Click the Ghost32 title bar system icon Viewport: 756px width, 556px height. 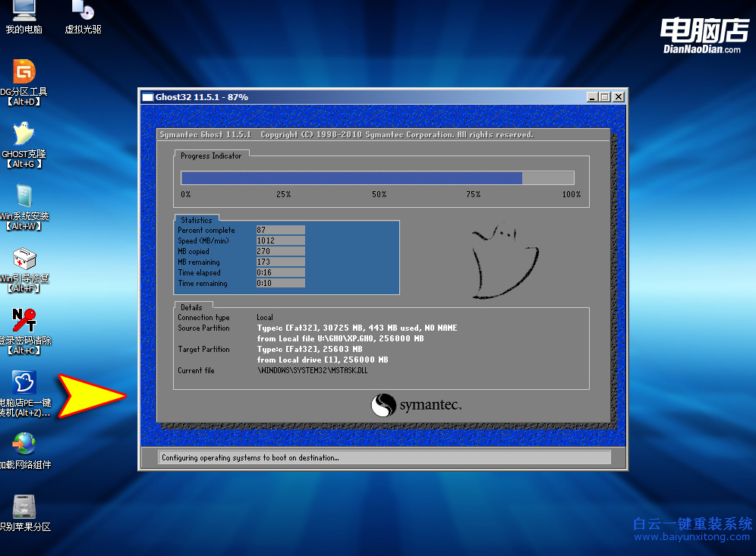pos(148,97)
